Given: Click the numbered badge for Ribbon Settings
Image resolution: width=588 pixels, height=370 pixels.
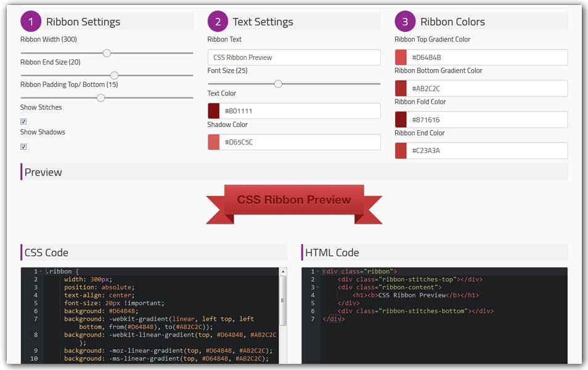Looking at the screenshot, I should (x=31, y=21).
